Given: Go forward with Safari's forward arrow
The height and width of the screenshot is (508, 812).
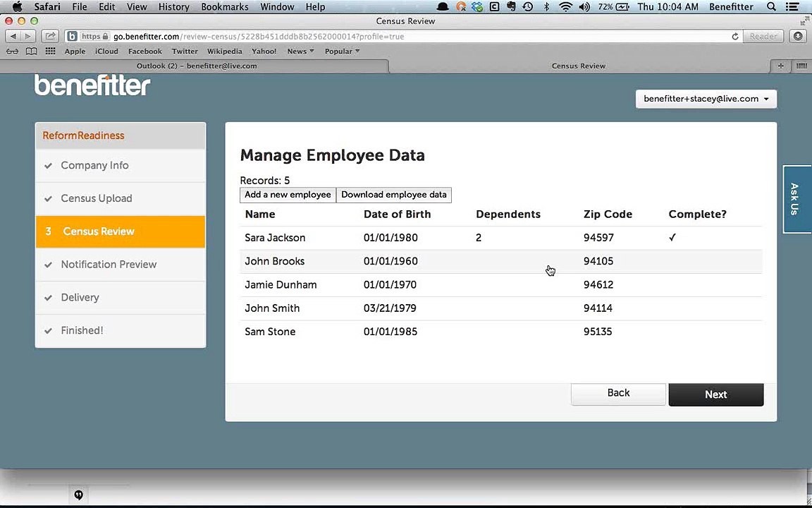Looking at the screenshot, I should [28, 36].
